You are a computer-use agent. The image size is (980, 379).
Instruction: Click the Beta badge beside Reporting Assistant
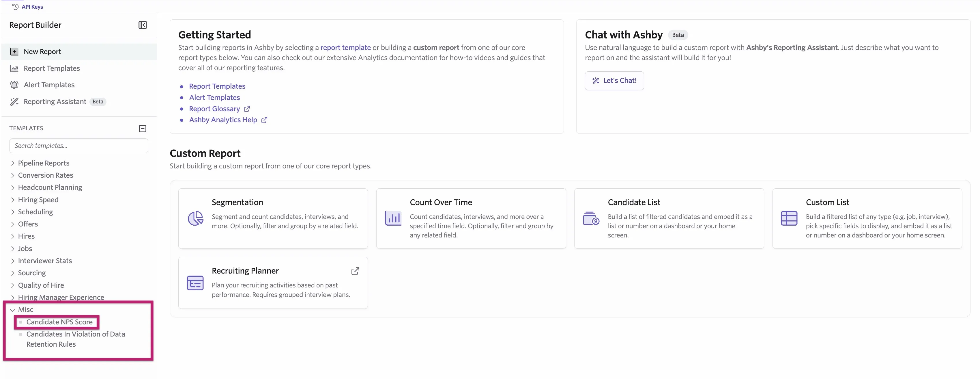[98, 102]
